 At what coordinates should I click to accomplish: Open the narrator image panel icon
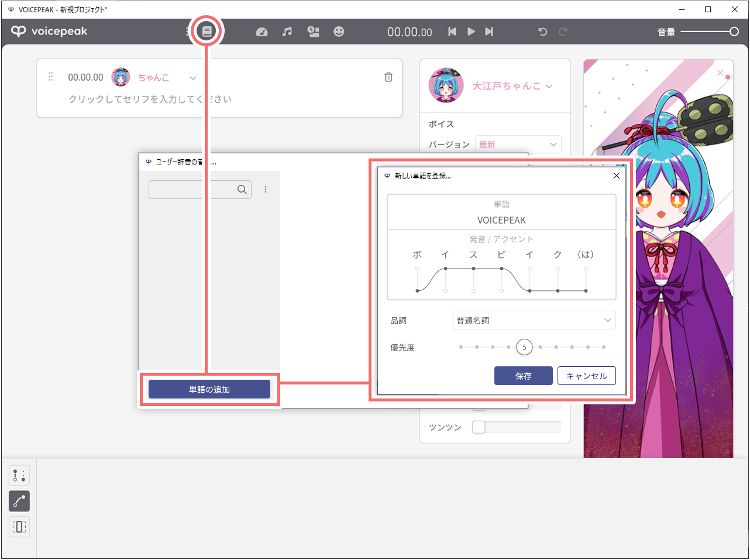tap(314, 32)
